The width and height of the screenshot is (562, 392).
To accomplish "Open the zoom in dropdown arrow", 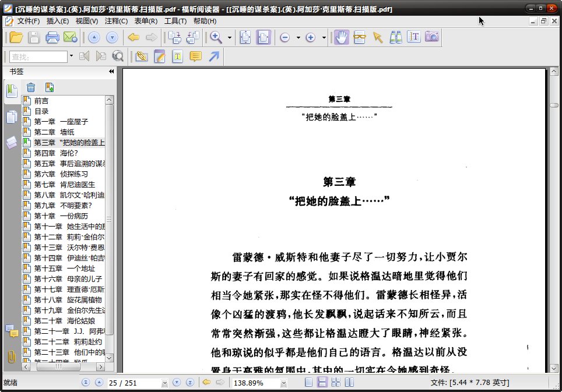I will pos(324,37).
